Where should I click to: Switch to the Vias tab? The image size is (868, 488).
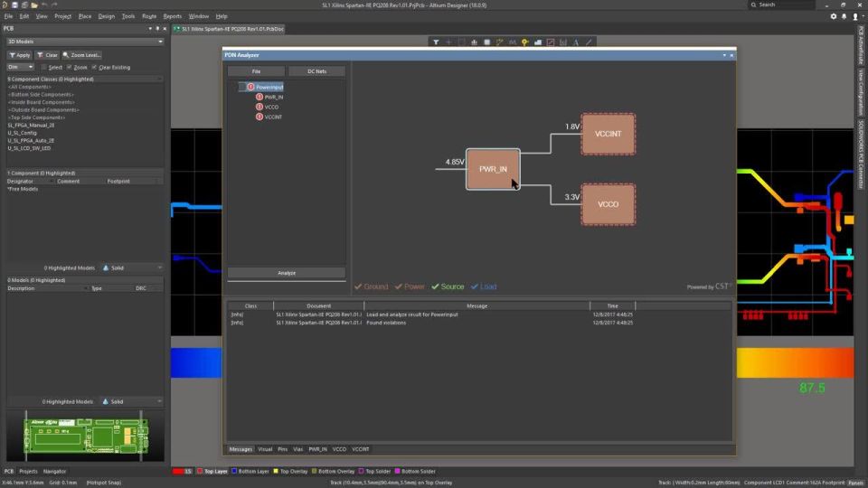click(x=297, y=449)
